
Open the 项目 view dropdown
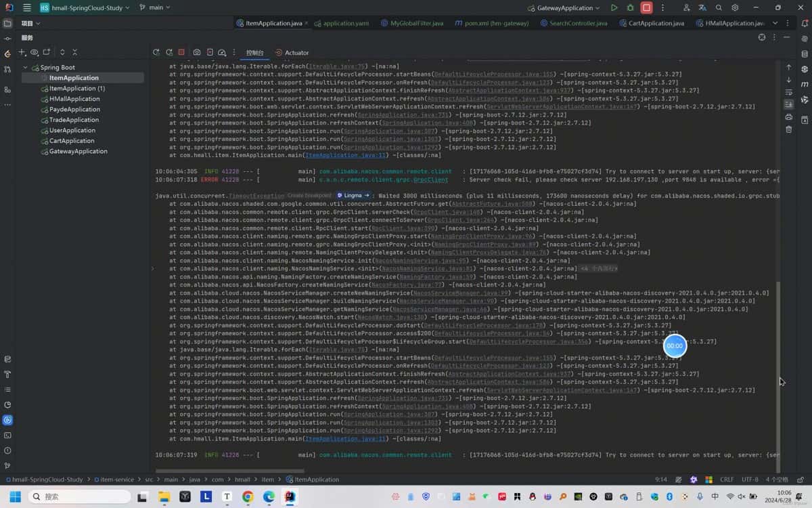[x=30, y=23]
